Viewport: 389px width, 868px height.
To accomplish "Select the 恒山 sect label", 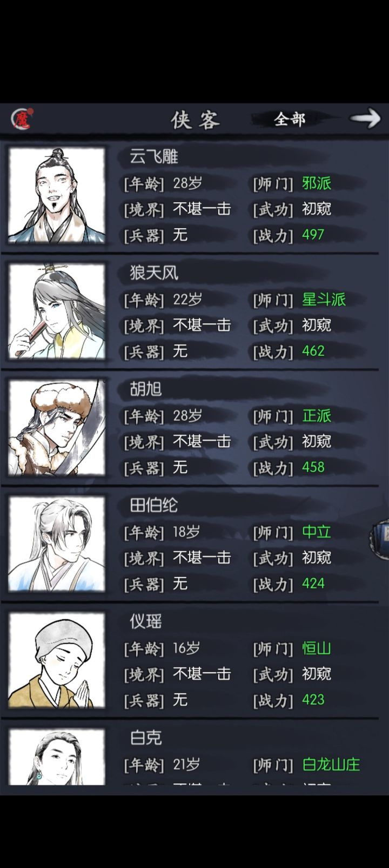I will pyautogui.click(x=317, y=648).
